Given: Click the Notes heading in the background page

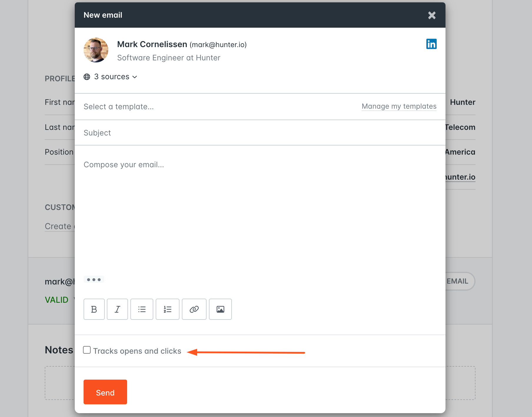Looking at the screenshot, I should pyautogui.click(x=59, y=350).
